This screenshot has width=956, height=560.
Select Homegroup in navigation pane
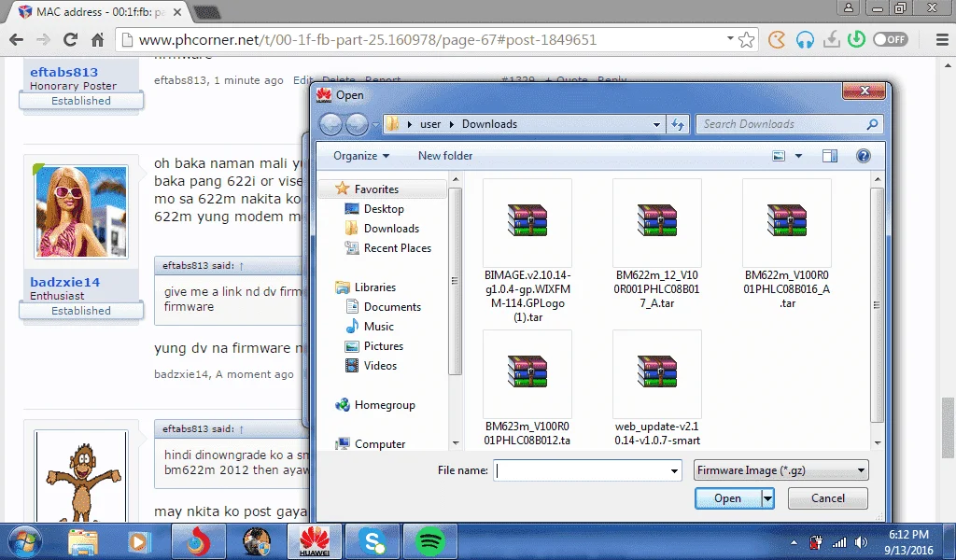385,405
